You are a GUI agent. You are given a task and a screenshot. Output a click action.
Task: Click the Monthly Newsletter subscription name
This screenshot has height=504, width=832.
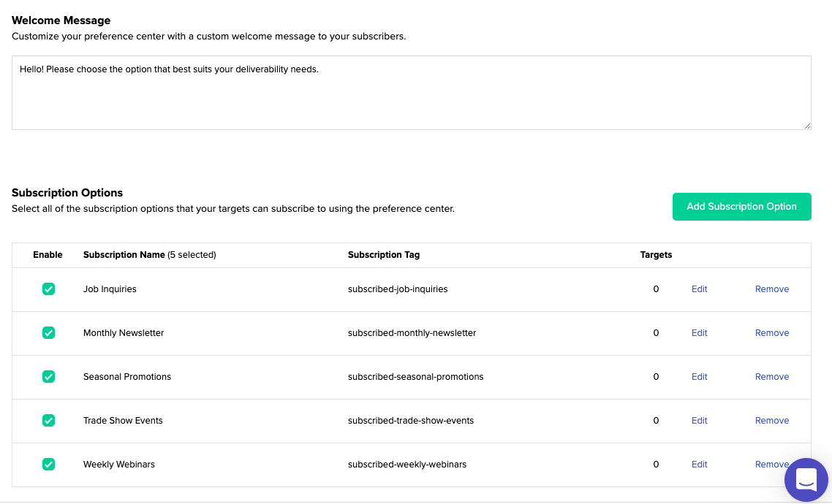(124, 333)
